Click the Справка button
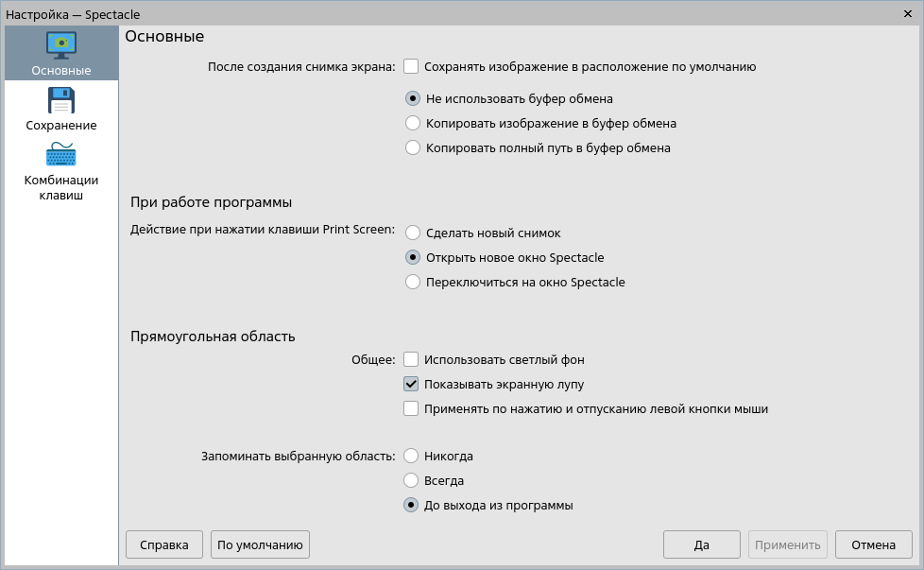Viewport: 924px width, 570px height. 164,544
